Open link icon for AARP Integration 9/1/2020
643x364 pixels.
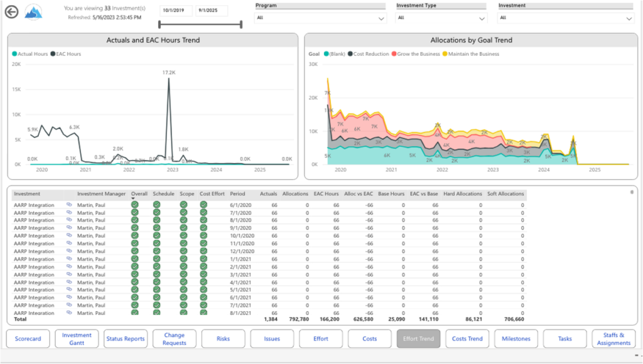point(69,227)
